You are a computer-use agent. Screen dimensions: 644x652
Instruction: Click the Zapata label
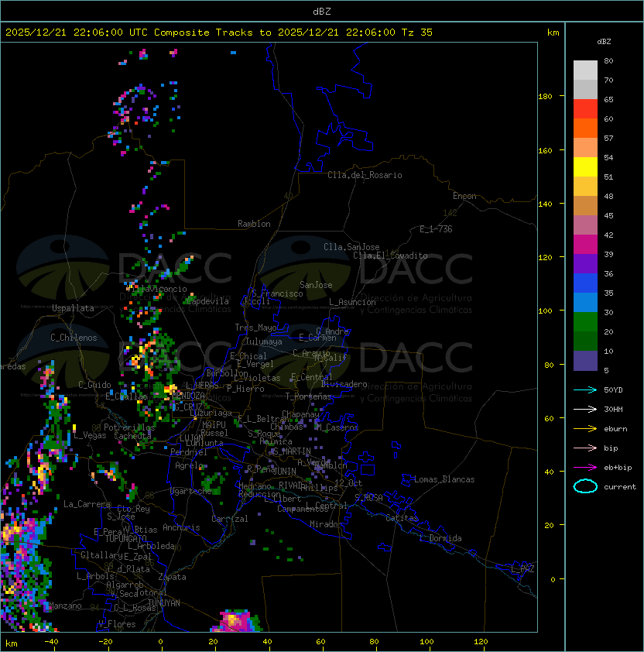[x=172, y=577]
